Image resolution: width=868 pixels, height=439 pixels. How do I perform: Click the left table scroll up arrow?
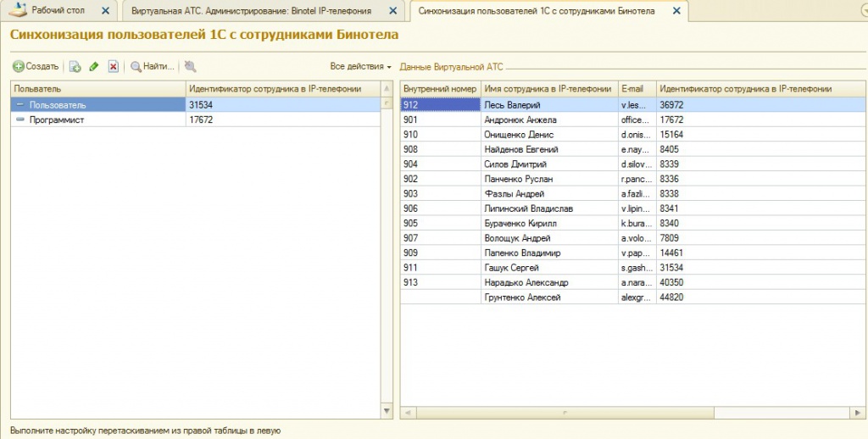tap(387, 89)
